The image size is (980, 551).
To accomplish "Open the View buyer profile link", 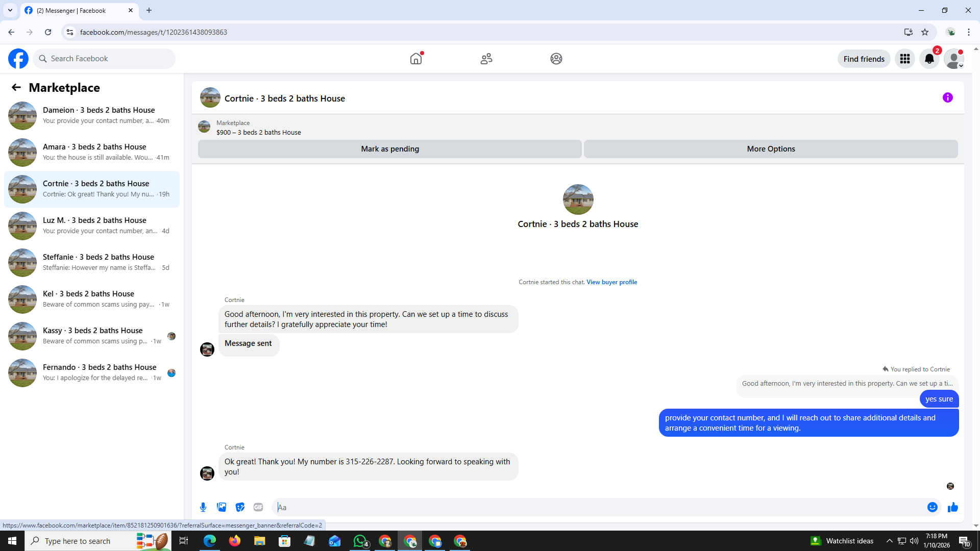I will (611, 282).
